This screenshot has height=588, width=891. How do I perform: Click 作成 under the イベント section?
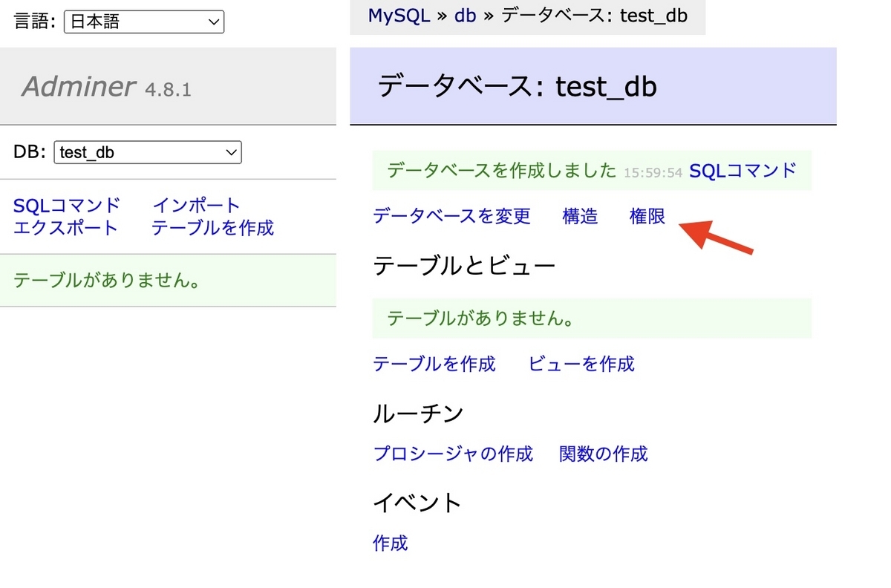(x=389, y=543)
